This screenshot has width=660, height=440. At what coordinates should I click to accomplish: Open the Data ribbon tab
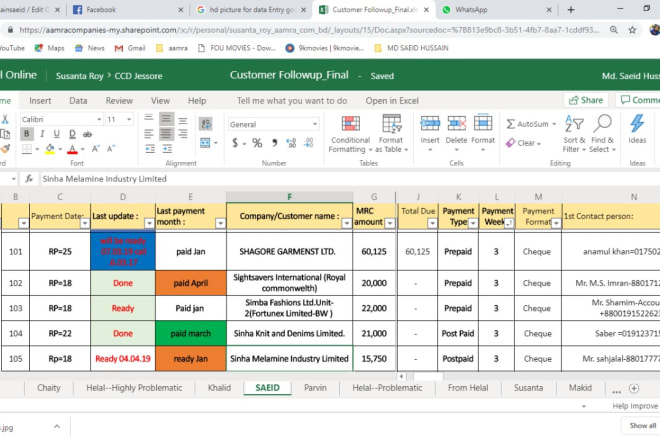click(x=78, y=101)
